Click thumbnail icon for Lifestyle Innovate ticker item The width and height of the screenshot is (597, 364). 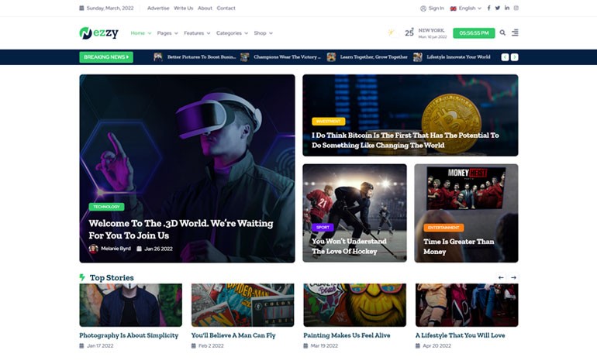418,57
